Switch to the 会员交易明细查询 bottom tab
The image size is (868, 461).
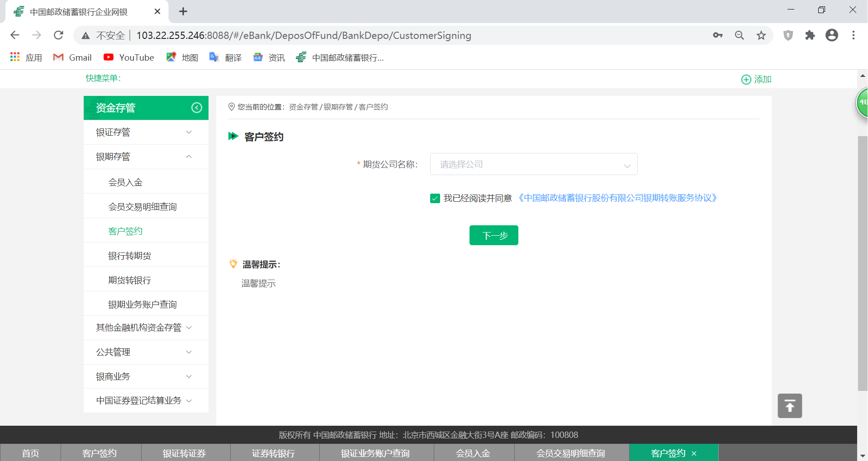[x=570, y=453]
